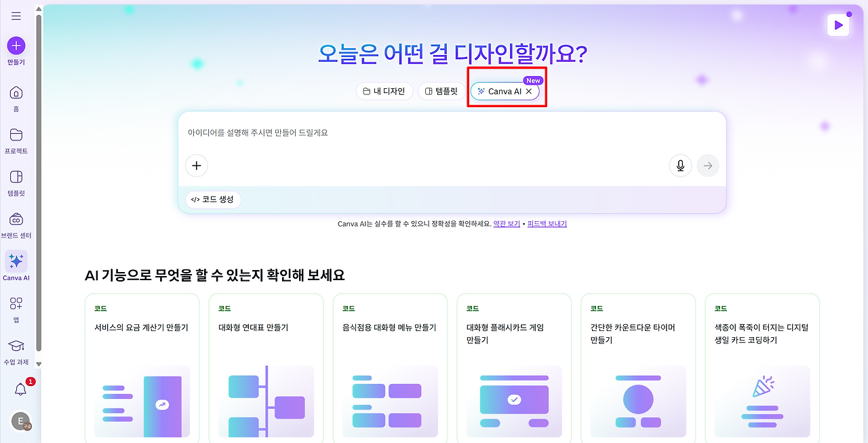
Task: Click the 앱 icon in the sidebar
Action: pyautogui.click(x=15, y=304)
